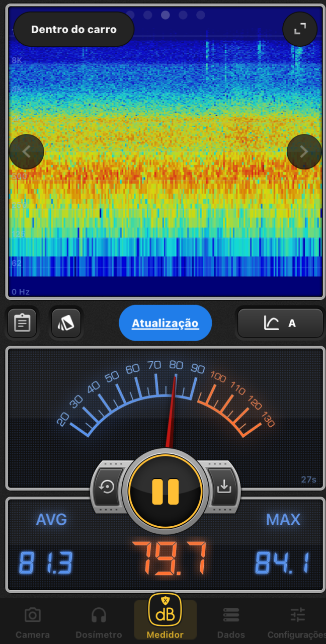Go to the Dados tab
This screenshot has height=644, width=326.
tap(231, 622)
